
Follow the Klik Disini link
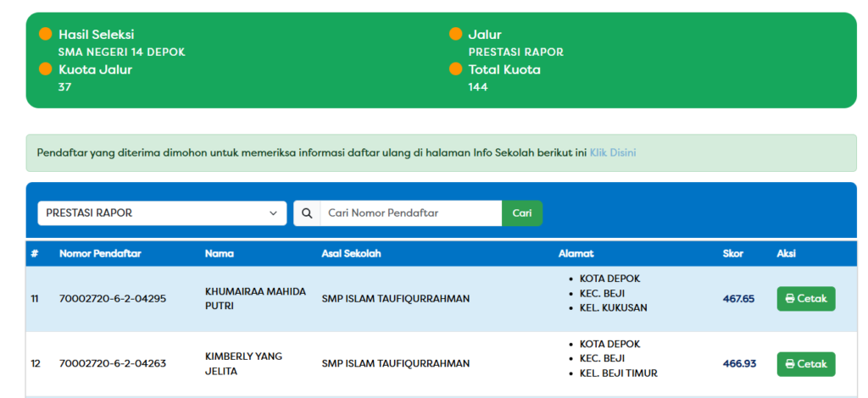coord(612,153)
